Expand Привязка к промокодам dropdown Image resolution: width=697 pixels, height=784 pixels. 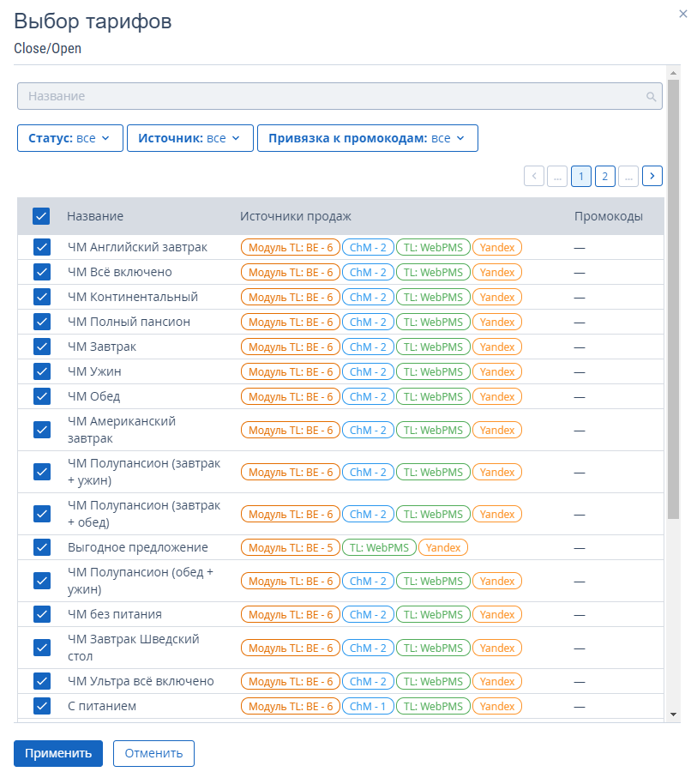click(367, 138)
